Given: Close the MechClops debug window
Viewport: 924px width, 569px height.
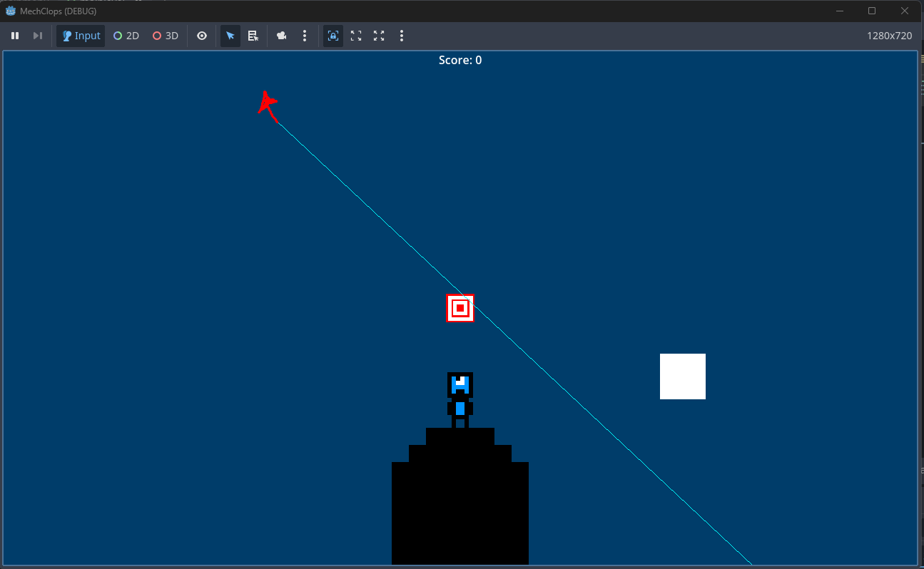Looking at the screenshot, I should click(x=905, y=11).
